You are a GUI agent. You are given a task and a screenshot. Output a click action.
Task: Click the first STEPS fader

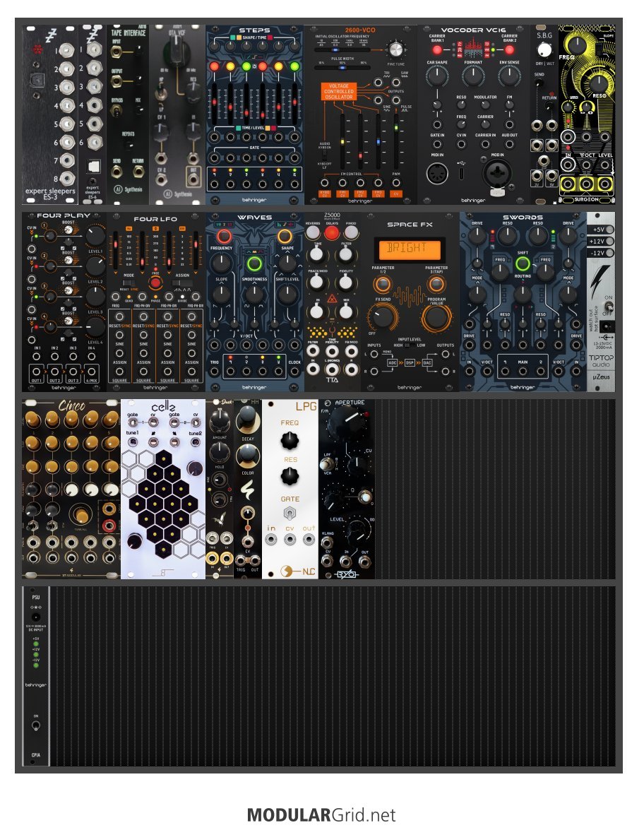click(214, 102)
